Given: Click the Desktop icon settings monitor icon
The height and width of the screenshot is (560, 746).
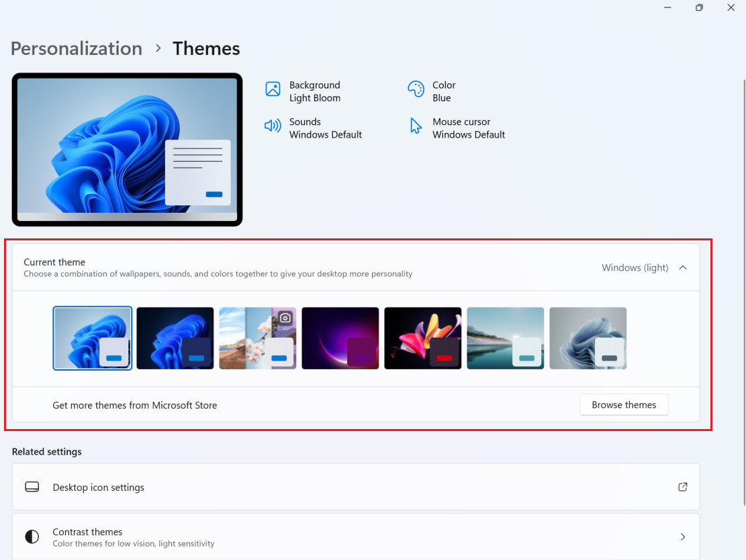Looking at the screenshot, I should tap(32, 487).
